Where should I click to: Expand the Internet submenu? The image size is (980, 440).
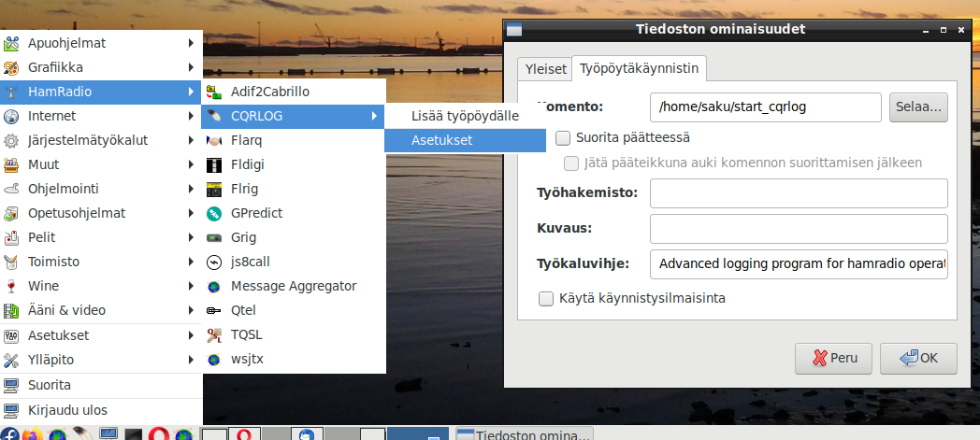pos(101,116)
